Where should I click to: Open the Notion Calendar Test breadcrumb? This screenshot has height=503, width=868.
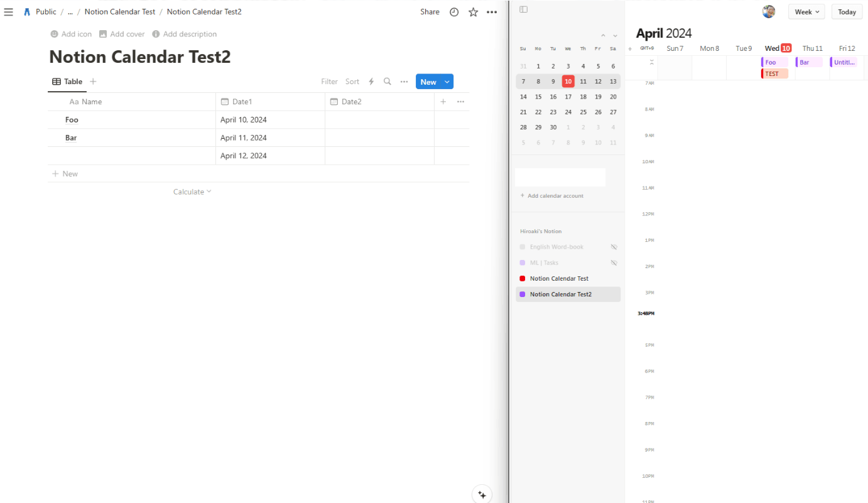point(120,12)
